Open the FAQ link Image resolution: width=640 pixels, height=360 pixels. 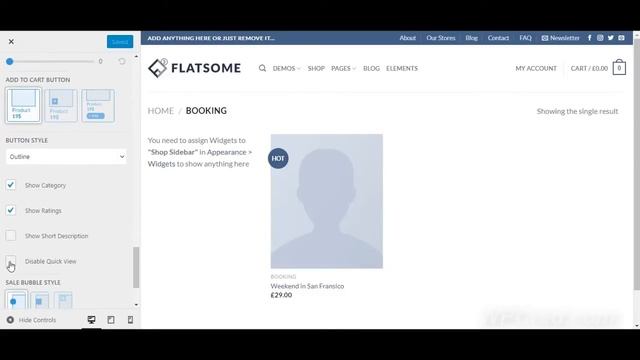coord(525,38)
